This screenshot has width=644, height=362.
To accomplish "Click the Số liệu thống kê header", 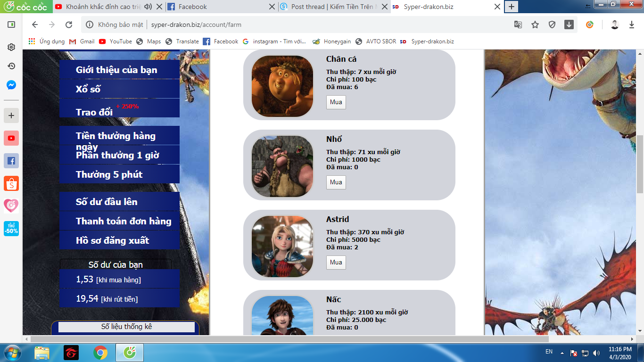I will pos(126,327).
